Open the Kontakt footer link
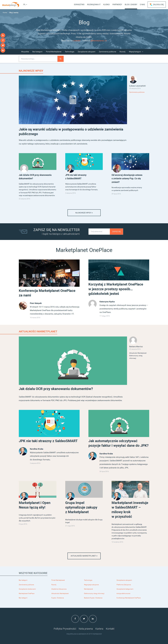The image size is (168, 644). (110, 629)
